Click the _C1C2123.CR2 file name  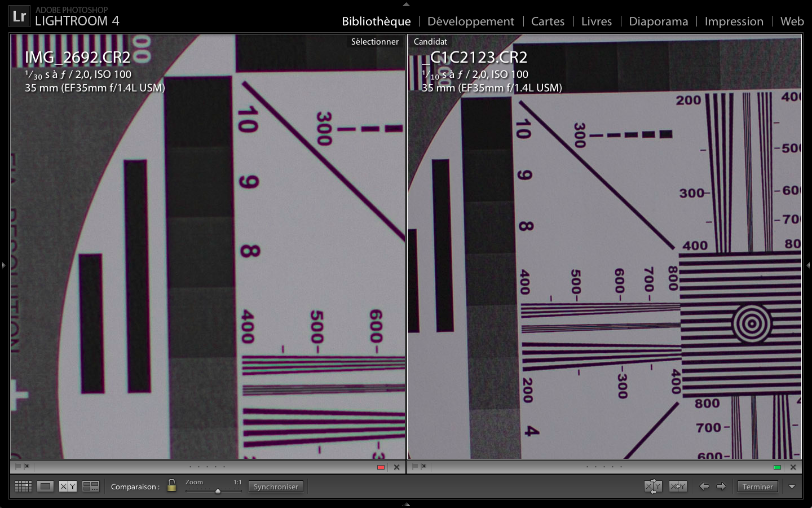click(474, 57)
